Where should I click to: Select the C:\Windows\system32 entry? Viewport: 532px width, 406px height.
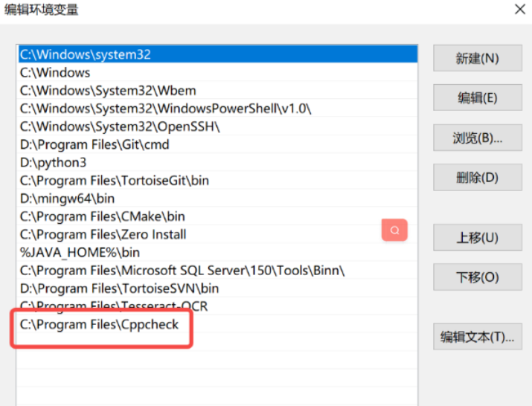coord(218,54)
